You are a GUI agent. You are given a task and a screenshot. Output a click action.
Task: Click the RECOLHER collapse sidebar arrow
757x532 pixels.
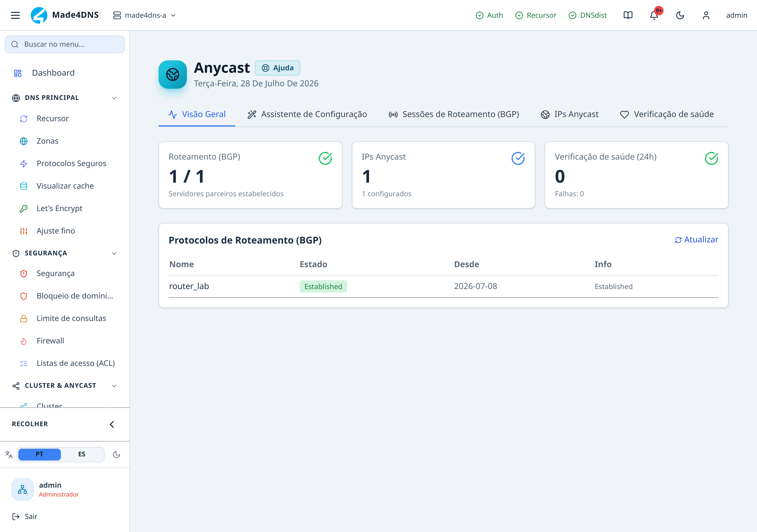point(112,424)
